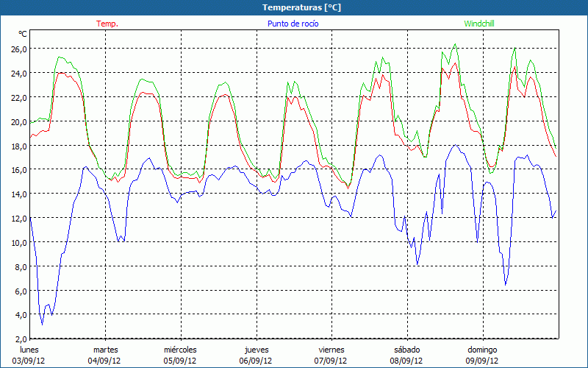Click the 20,0 value on the y-axis
The height and width of the screenshot is (368, 588).
(19, 121)
